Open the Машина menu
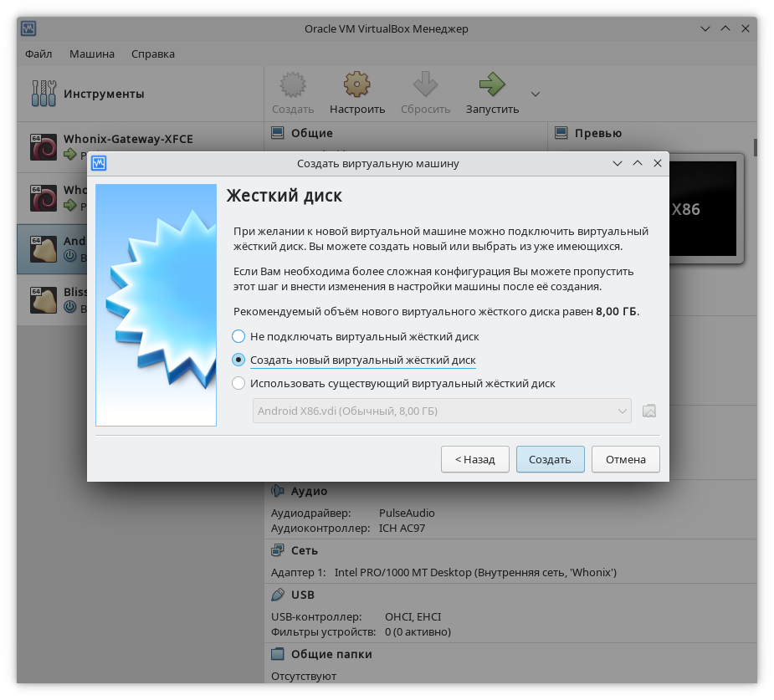This screenshot has height=700, width=774. (x=92, y=54)
